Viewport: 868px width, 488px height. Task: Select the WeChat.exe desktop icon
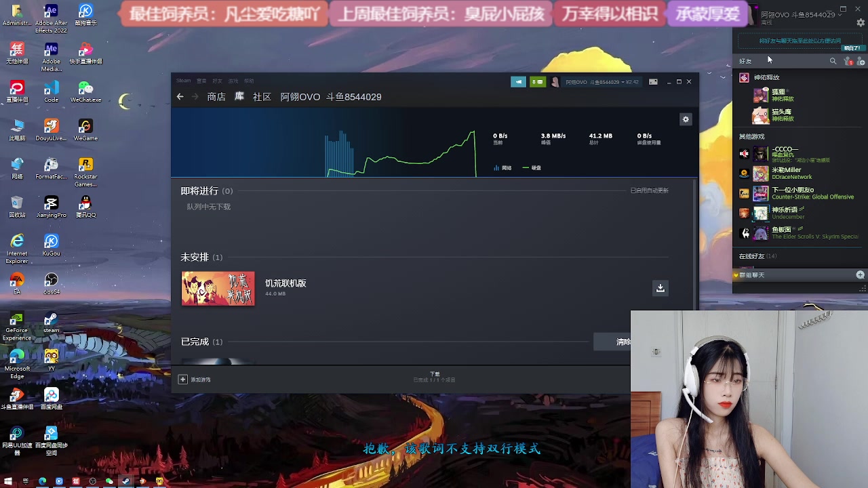coord(85,92)
